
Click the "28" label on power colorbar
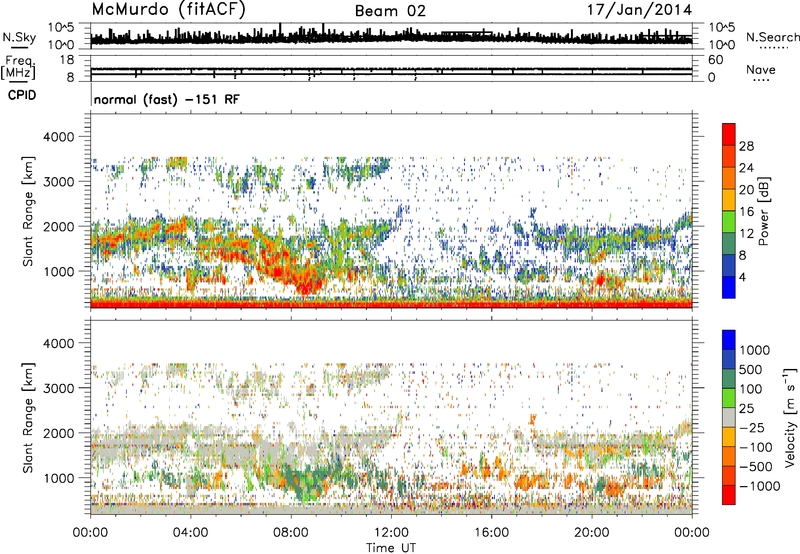pos(746,146)
